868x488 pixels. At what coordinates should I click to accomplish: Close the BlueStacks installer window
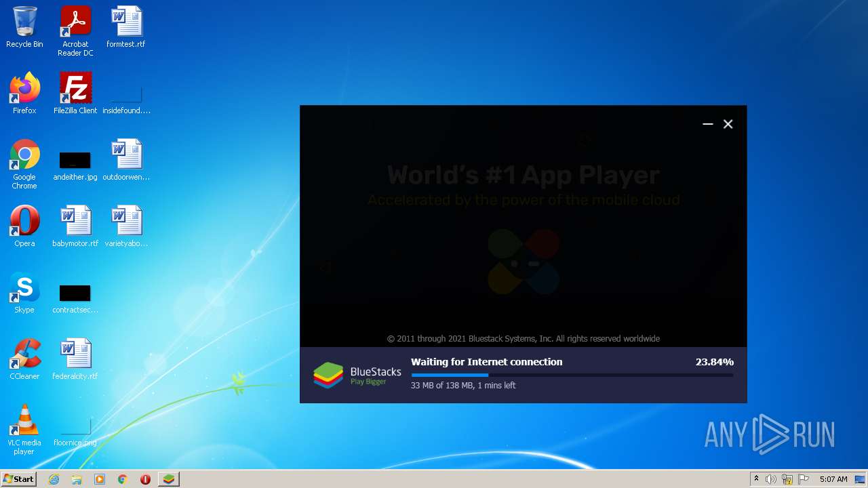pyautogui.click(x=728, y=124)
